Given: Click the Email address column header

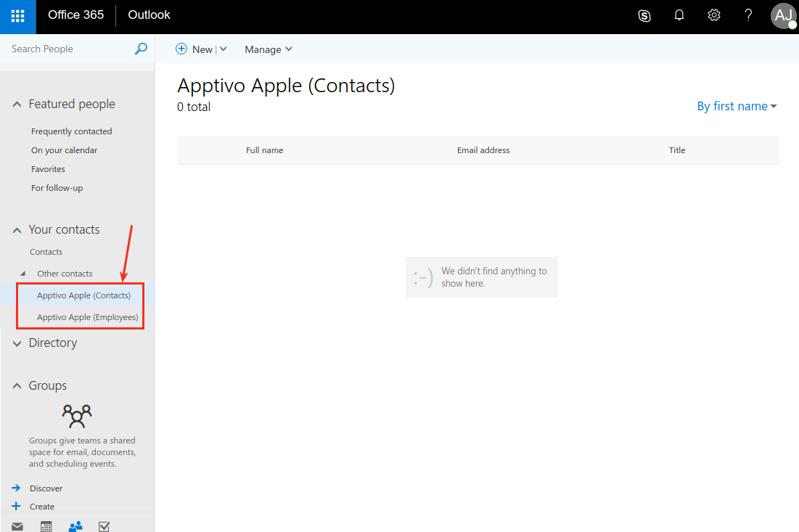Looking at the screenshot, I should click(483, 150).
